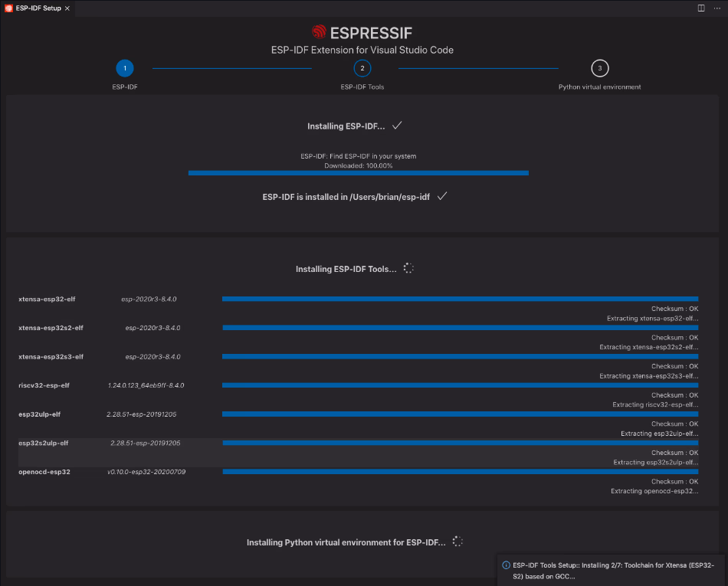Click the spinner next to Installing ESP-IDF Tools

408,269
